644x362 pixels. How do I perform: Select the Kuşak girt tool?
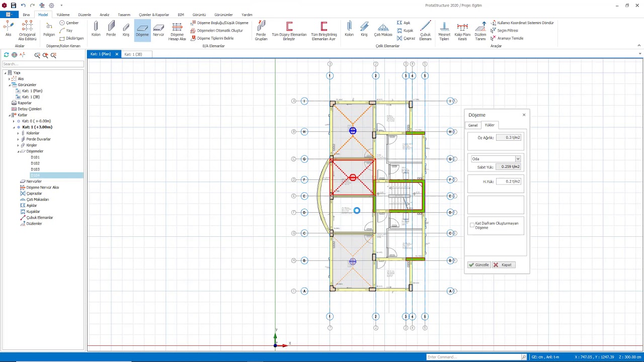tap(405, 31)
